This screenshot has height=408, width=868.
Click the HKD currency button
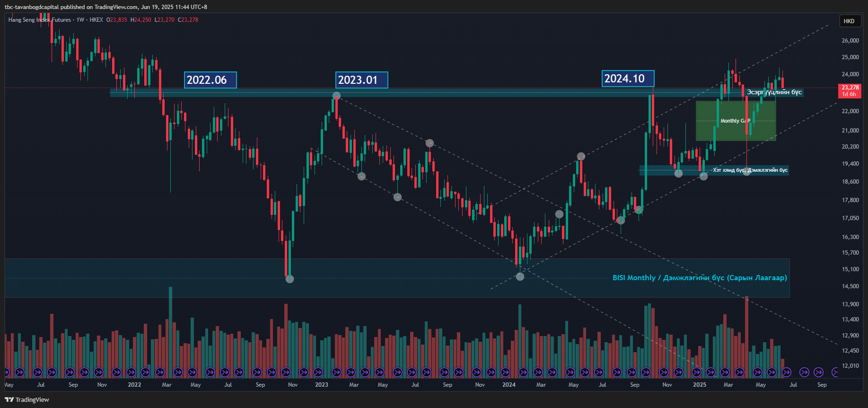coord(849,21)
